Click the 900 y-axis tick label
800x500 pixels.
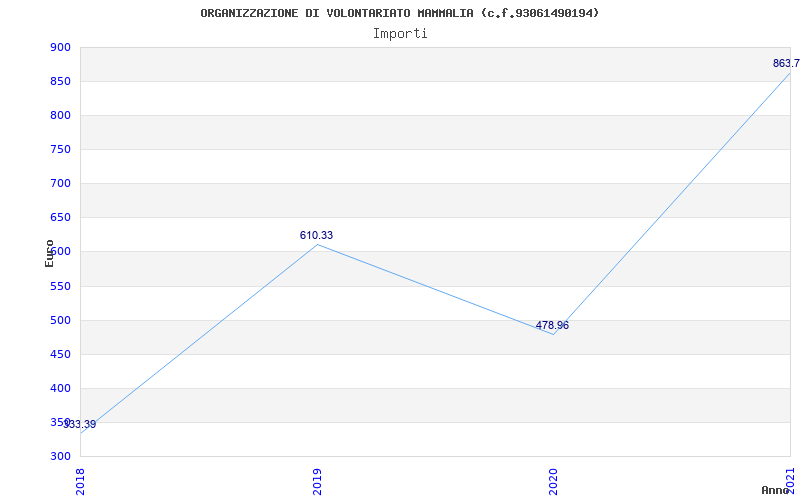(60, 47)
